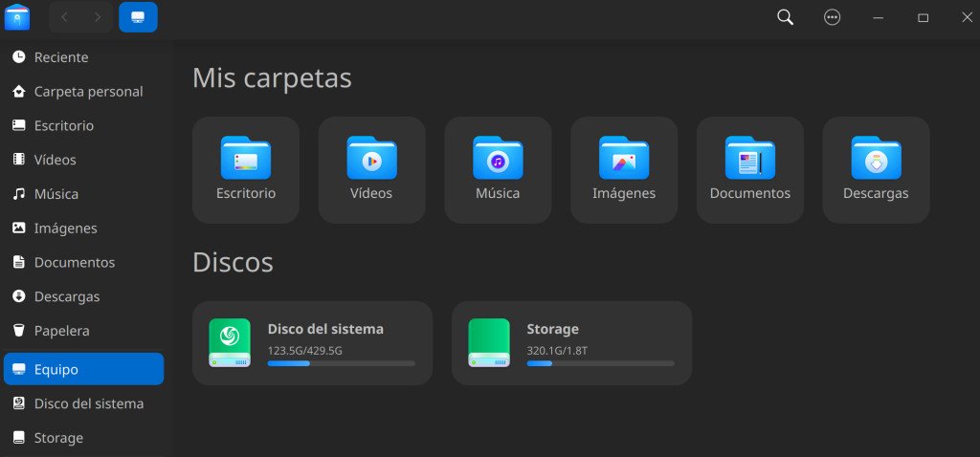Open the Música folder tile
Screen dimensions: 980x457
coord(498,170)
